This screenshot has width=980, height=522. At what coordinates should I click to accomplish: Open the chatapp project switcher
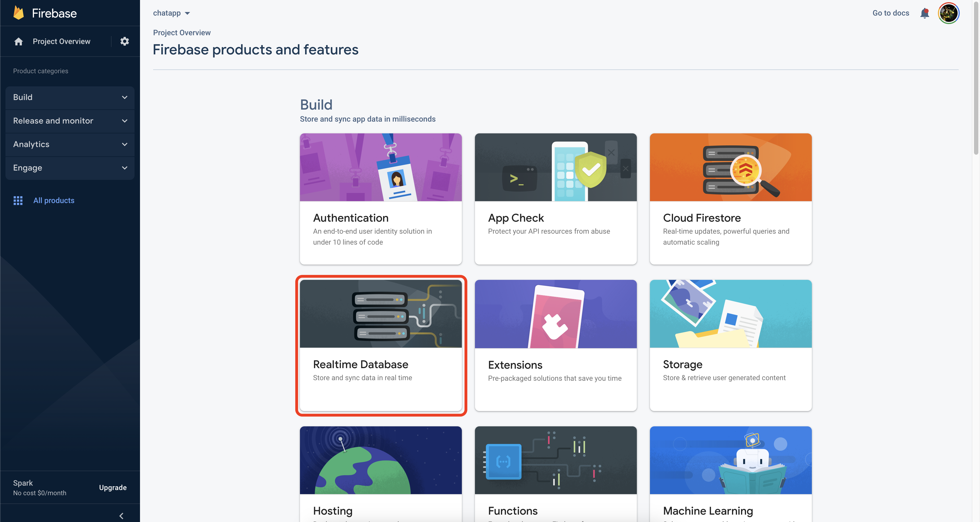point(171,13)
